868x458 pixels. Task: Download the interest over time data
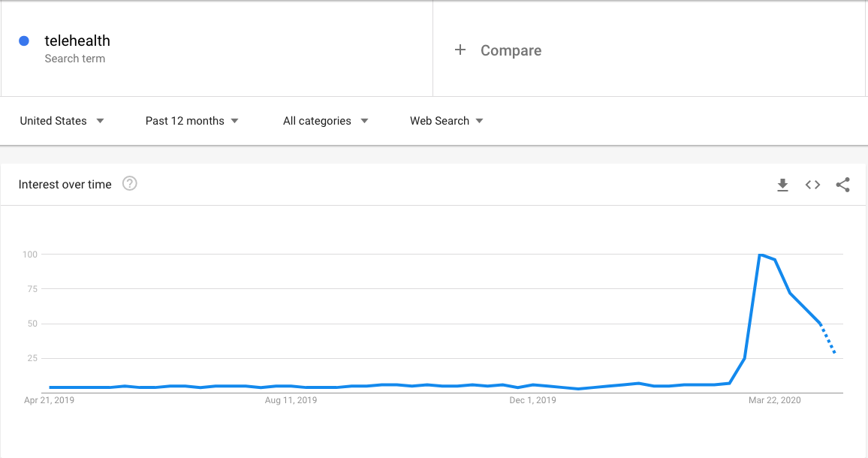[782, 185]
